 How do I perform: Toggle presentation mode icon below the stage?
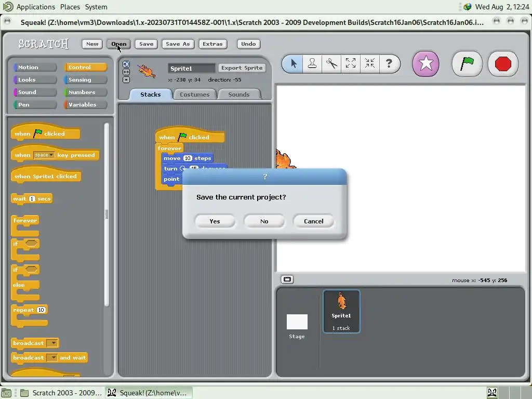point(287,280)
